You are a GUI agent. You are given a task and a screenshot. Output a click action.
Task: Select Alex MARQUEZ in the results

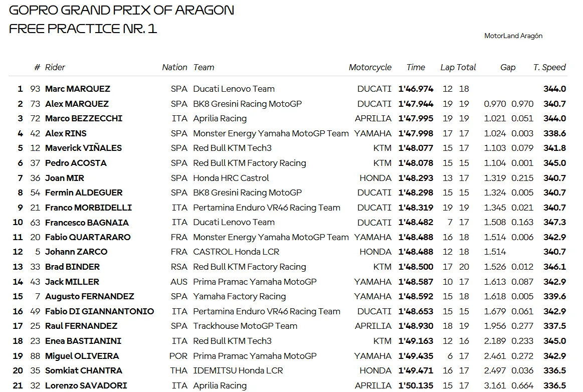77,104
